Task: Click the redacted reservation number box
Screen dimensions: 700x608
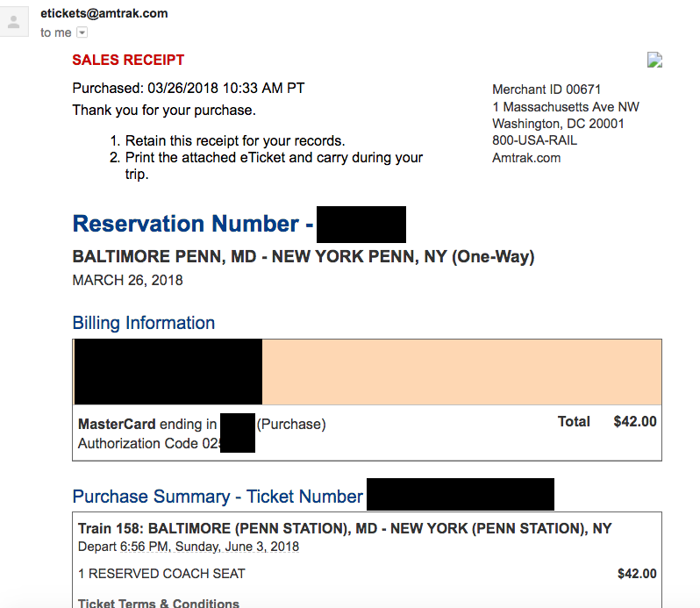Action: coord(361,225)
